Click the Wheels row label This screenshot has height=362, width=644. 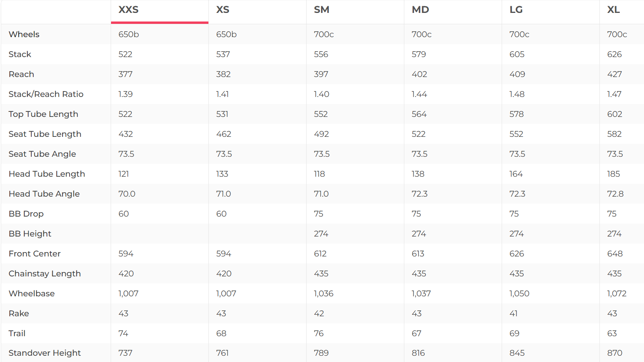coord(24,34)
